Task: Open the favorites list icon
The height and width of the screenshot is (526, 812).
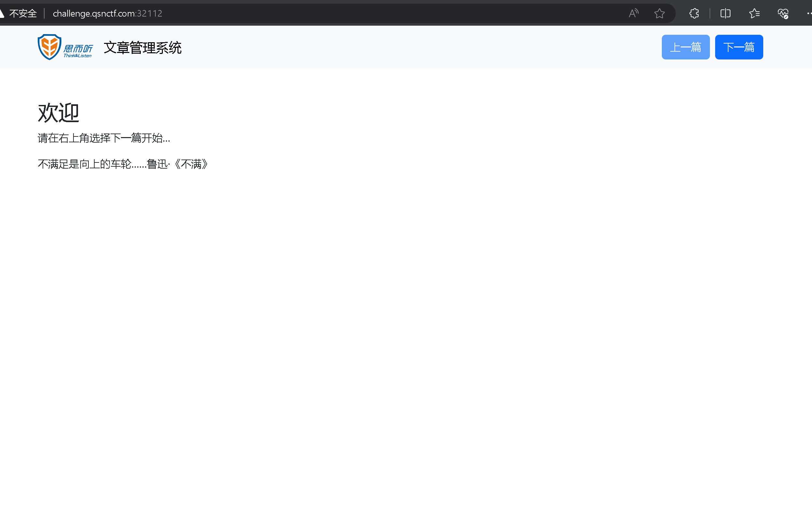Action: 754,13
